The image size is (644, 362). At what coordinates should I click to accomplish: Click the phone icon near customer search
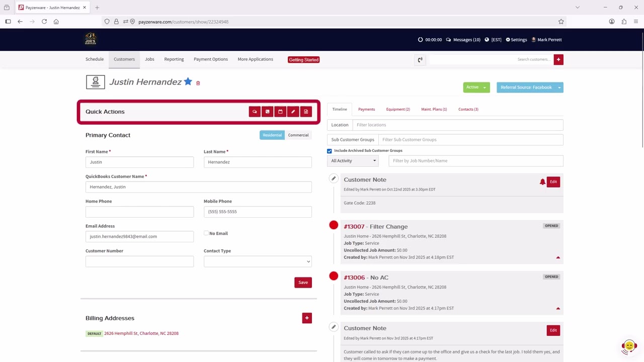point(420,60)
